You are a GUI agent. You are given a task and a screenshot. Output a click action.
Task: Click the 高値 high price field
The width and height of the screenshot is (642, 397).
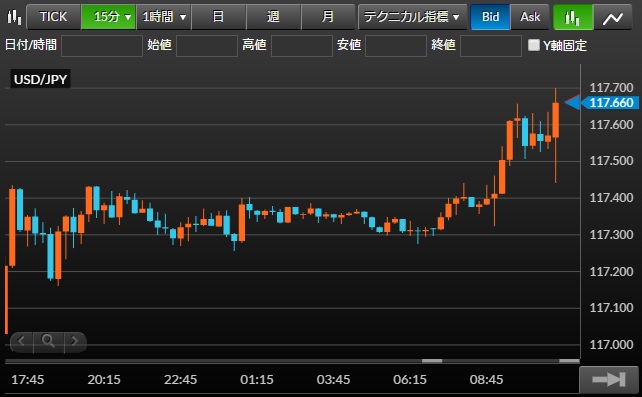coord(302,45)
